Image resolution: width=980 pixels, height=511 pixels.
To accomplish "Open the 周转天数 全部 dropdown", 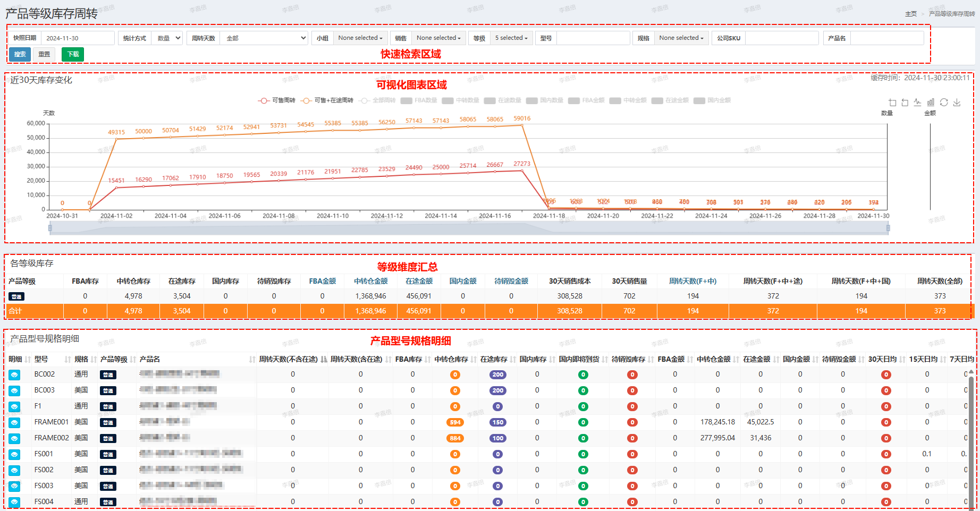I will pos(264,38).
